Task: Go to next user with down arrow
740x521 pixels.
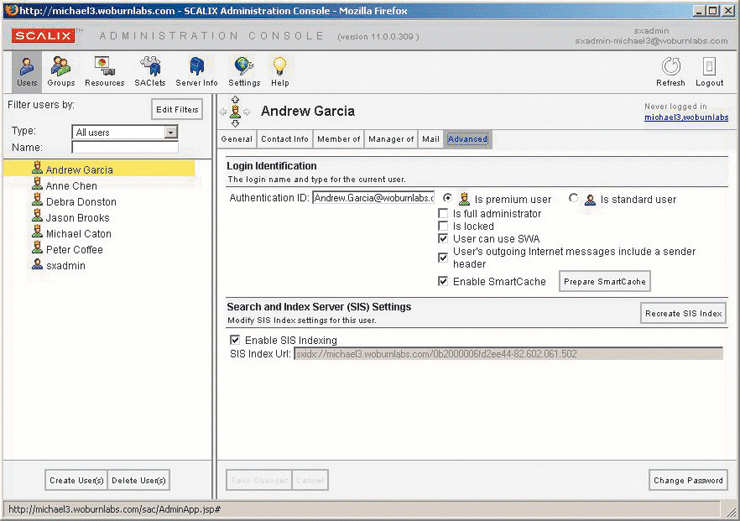Action: [x=235, y=123]
